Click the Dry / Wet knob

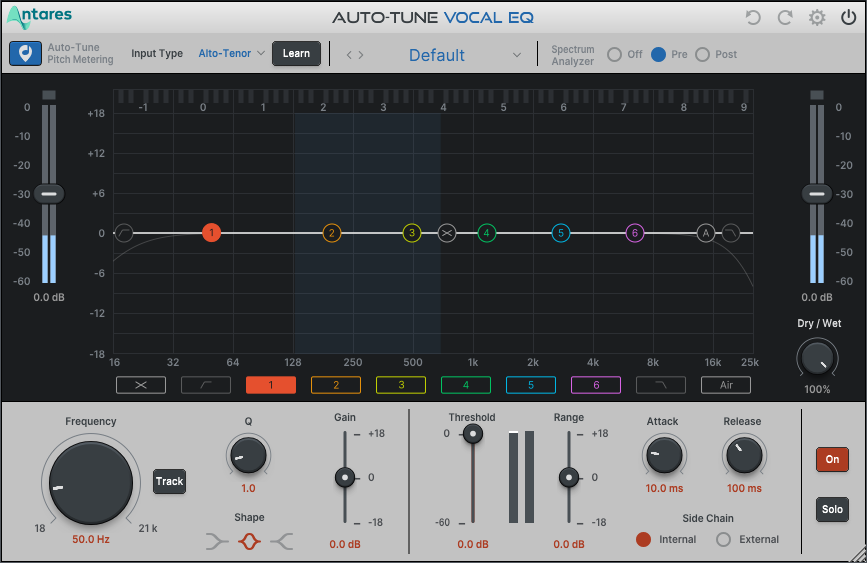(x=817, y=359)
